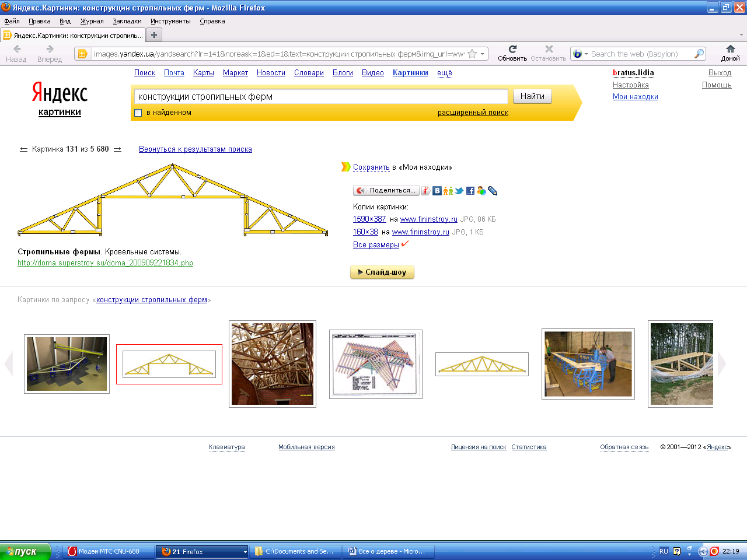Open a new tab with plus button
747x560 pixels.
(154, 35)
